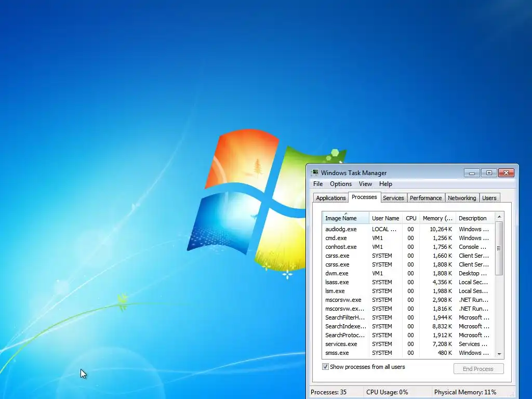Sort by CPU column header
The image size is (532, 399).
tap(411, 218)
